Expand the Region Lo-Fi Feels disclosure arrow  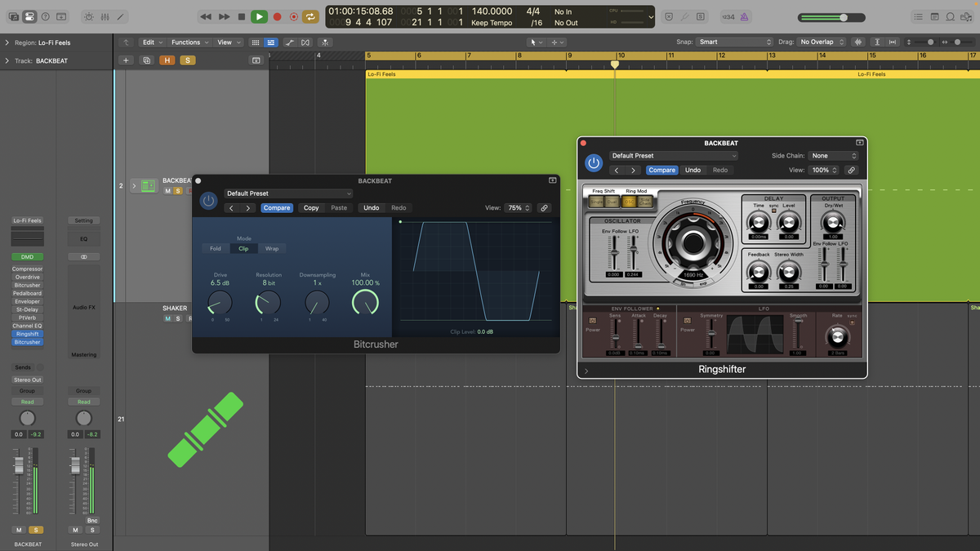click(x=7, y=42)
